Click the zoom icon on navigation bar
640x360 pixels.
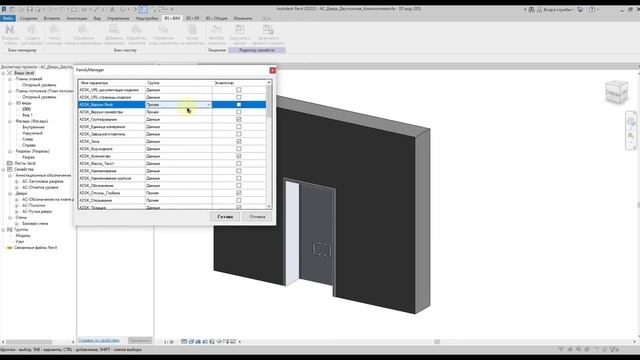[631, 136]
